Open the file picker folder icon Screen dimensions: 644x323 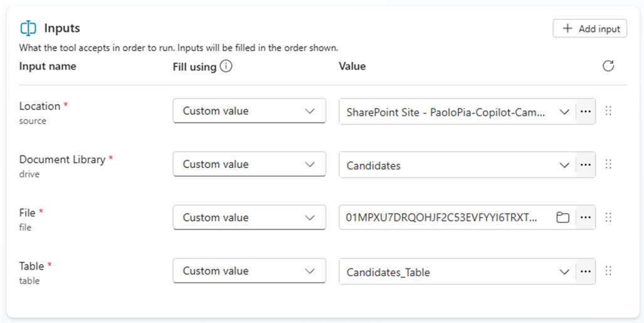[562, 218]
